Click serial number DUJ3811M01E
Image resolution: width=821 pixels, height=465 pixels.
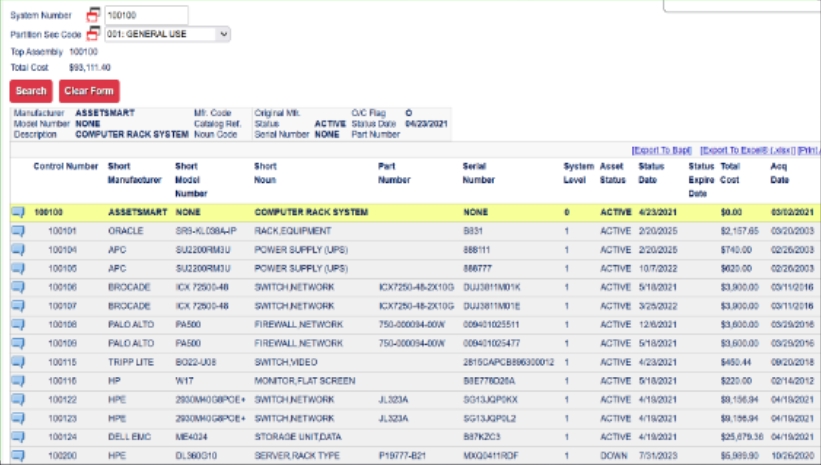pos(492,306)
